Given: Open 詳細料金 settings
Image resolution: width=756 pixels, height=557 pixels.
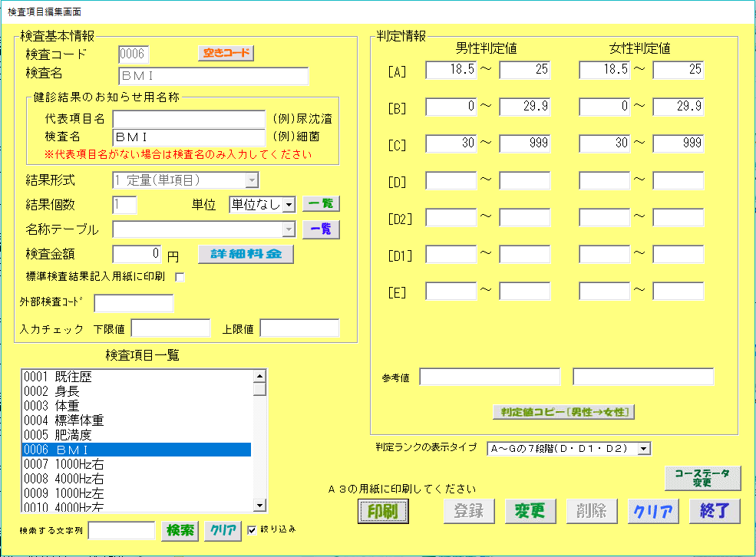Looking at the screenshot, I should click(x=246, y=254).
